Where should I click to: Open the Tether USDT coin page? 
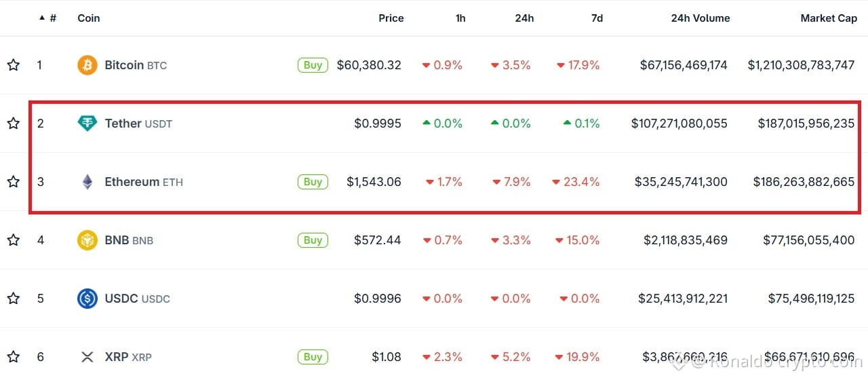[138, 124]
